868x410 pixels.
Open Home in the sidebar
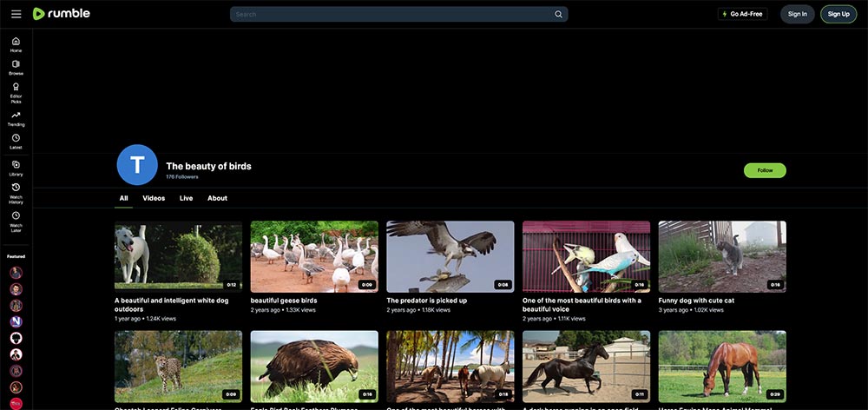[16, 45]
